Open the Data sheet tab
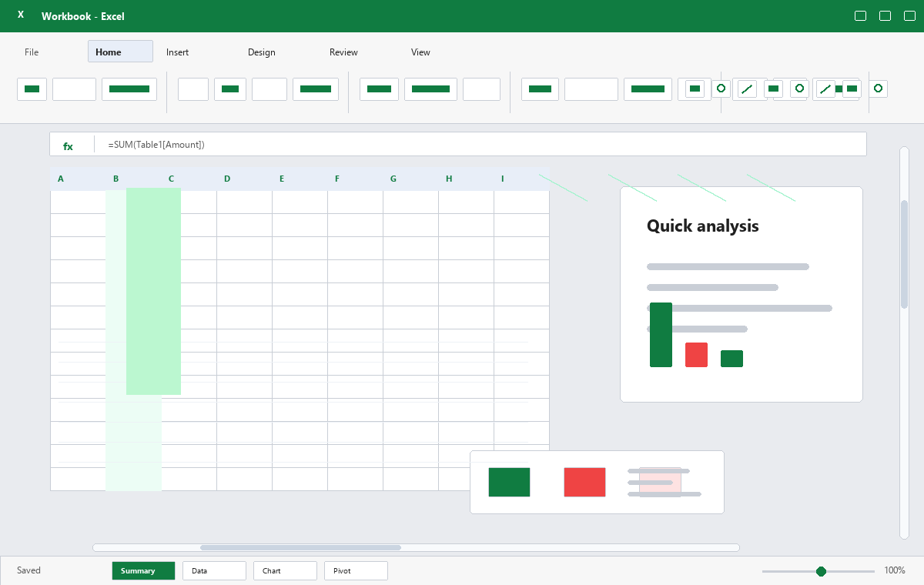The width and height of the screenshot is (924, 585). pyautogui.click(x=214, y=570)
